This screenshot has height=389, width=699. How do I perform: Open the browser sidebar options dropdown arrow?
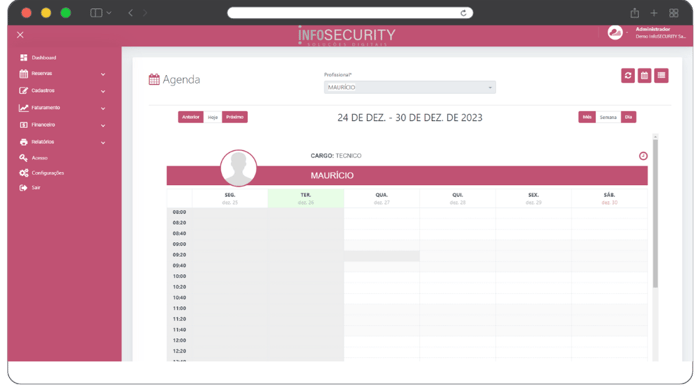[x=109, y=13]
